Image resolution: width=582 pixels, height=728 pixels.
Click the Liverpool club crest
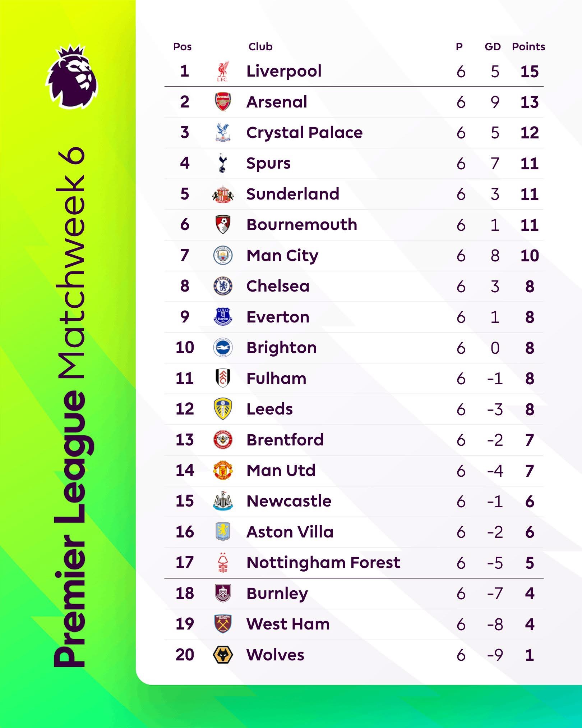click(x=223, y=72)
